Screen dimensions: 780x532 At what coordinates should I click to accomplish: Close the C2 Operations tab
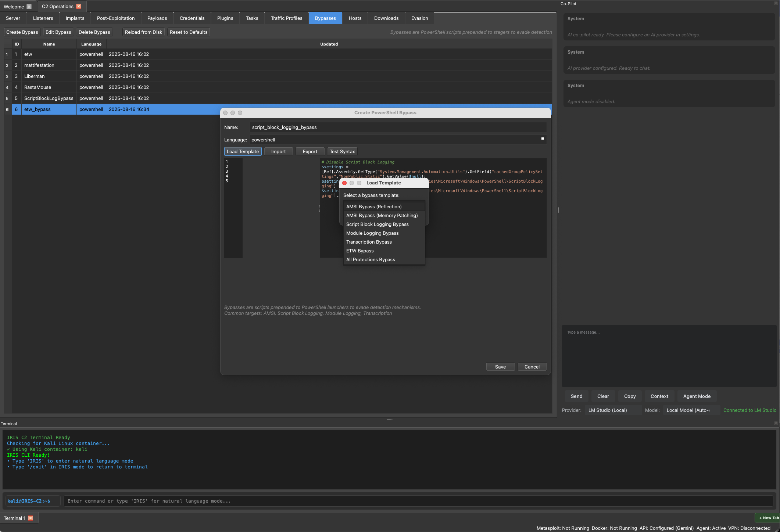click(79, 6)
